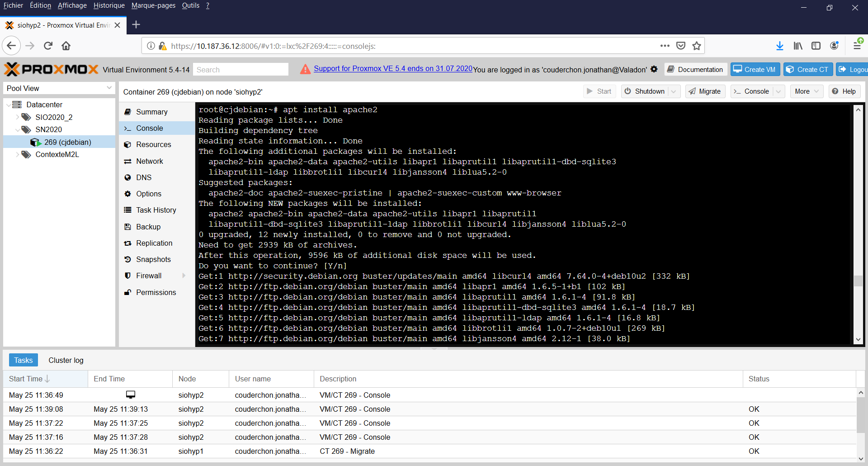868x466 pixels.
Task: Click the Help button
Action: [x=844, y=91]
